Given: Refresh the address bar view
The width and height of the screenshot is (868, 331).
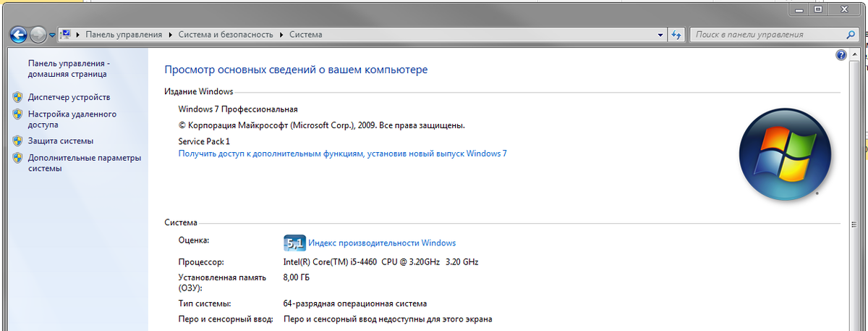Looking at the screenshot, I should [677, 34].
